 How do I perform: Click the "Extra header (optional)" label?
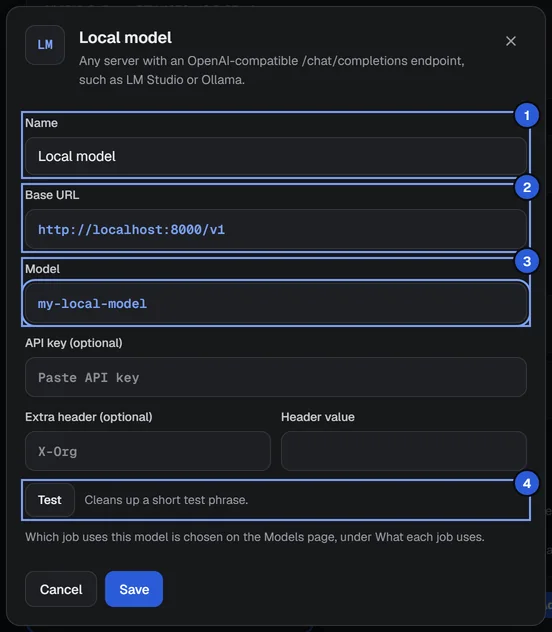pyautogui.click(x=89, y=417)
